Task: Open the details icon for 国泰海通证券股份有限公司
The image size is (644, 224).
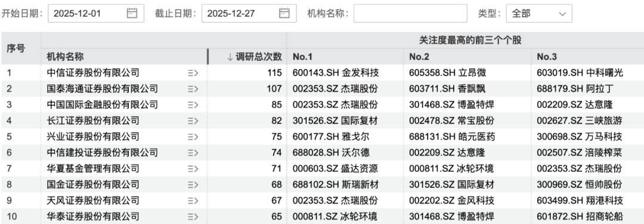Action: tap(193, 89)
